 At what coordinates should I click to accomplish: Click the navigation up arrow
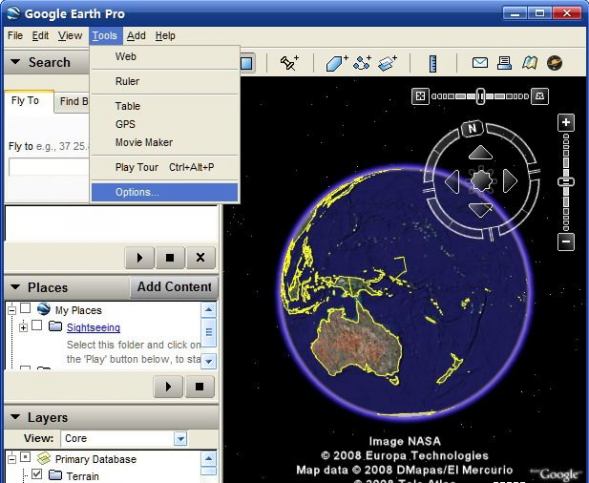pos(480,152)
